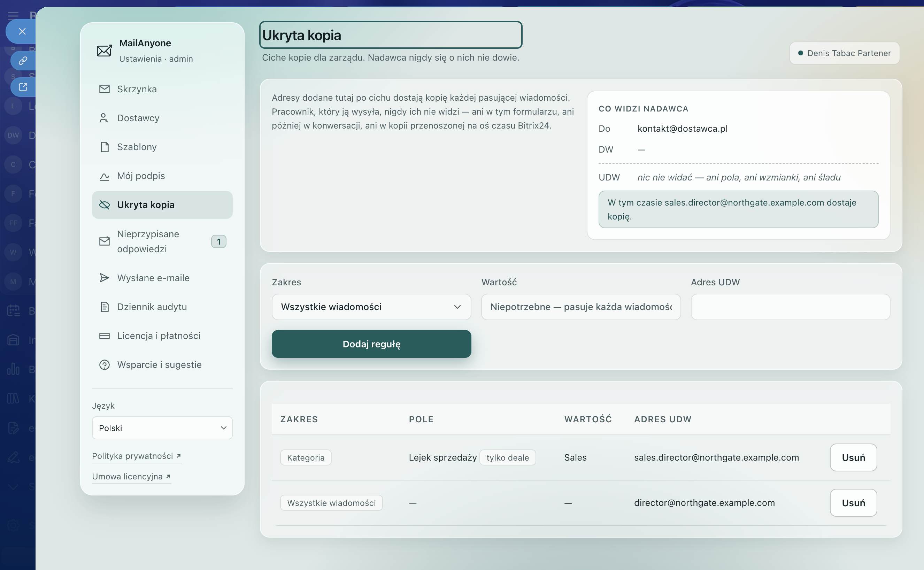Click the Mój podpis signature icon
Viewport: 924px width, 570px height.
tap(105, 176)
